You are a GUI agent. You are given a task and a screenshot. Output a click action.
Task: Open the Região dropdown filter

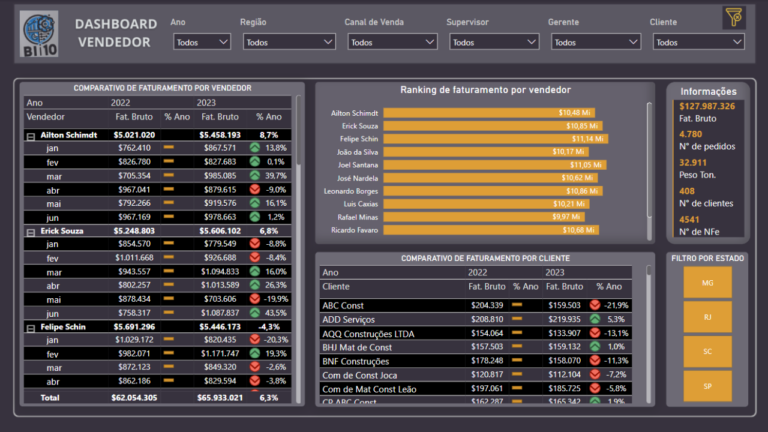click(289, 42)
